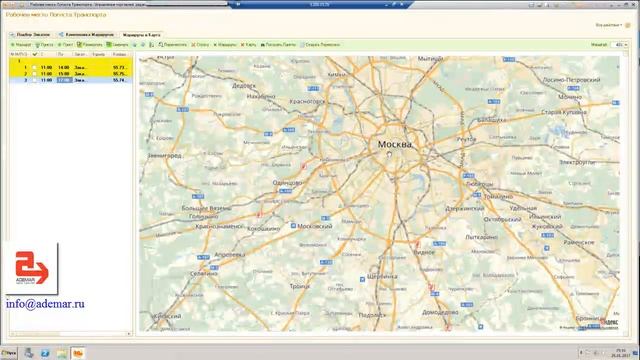Click the Карту clear button in toolbar

pyautogui.click(x=249, y=44)
